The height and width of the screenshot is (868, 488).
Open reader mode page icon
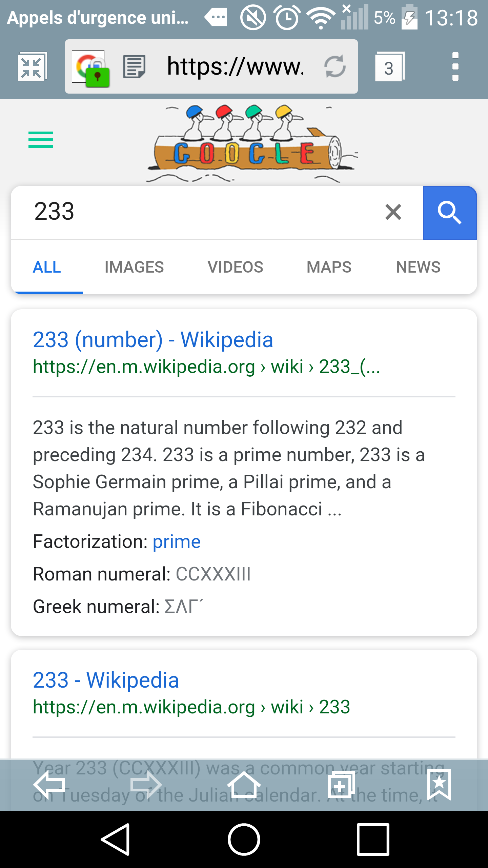(x=134, y=67)
